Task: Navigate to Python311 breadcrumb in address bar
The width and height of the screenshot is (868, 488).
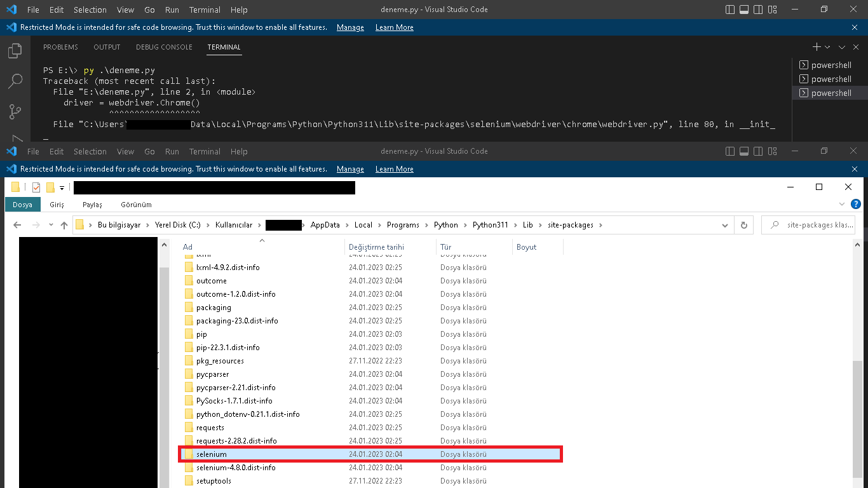Action: [x=490, y=225]
